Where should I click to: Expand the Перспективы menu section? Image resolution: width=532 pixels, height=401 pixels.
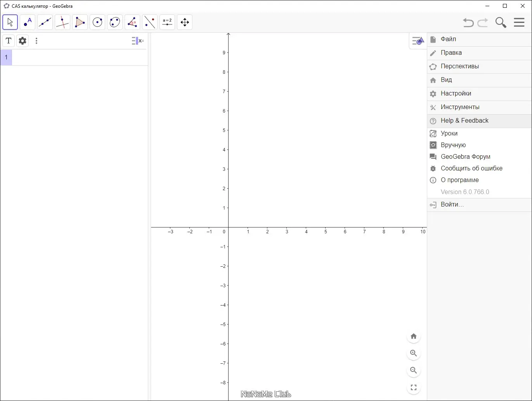click(x=480, y=66)
